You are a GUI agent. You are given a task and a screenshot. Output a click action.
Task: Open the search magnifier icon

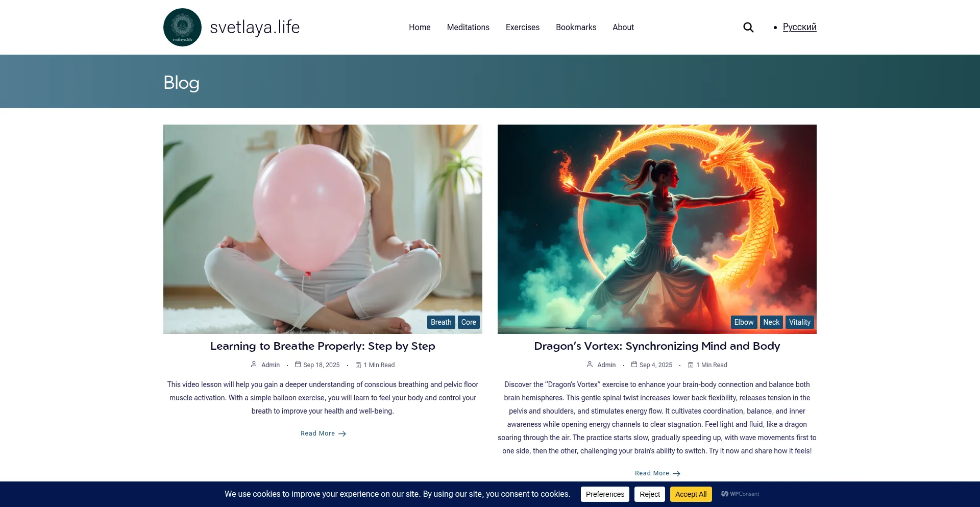pyautogui.click(x=748, y=27)
